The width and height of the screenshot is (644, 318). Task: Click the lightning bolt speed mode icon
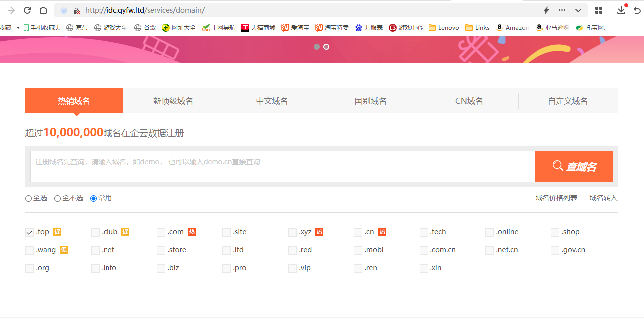(x=546, y=10)
